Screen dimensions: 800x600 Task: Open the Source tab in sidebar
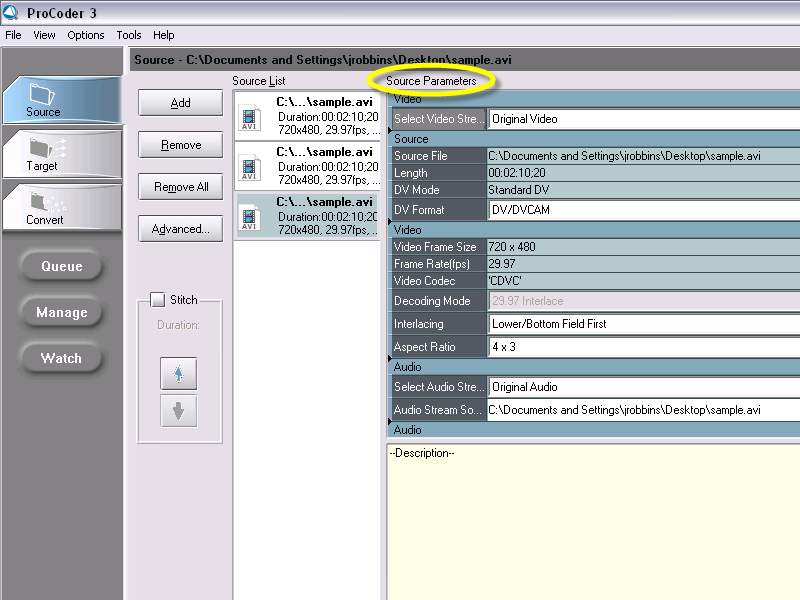(62, 100)
